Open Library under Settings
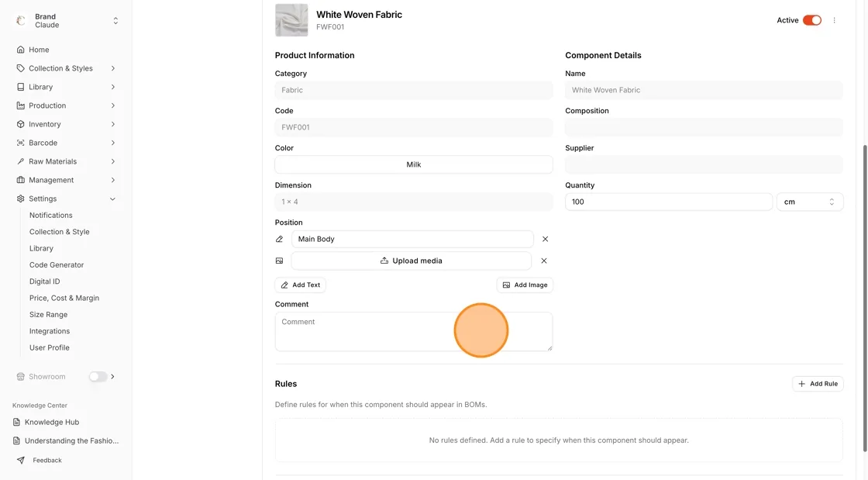Image resolution: width=868 pixels, height=480 pixels. coord(42,249)
